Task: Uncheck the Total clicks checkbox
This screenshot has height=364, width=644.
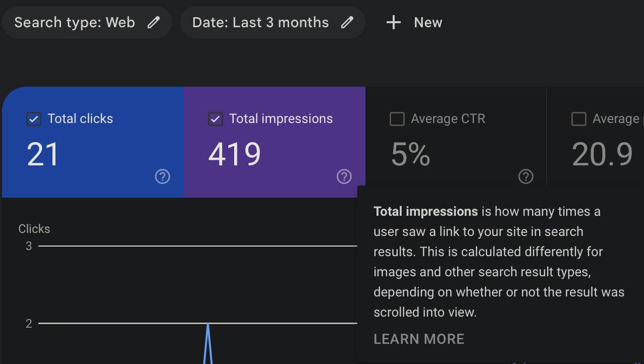Action: (34, 119)
